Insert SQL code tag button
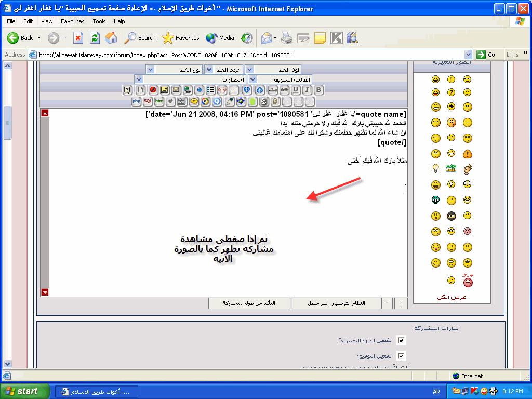Viewport: 532px width, 399px height. pyautogui.click(x=148, y=101)
